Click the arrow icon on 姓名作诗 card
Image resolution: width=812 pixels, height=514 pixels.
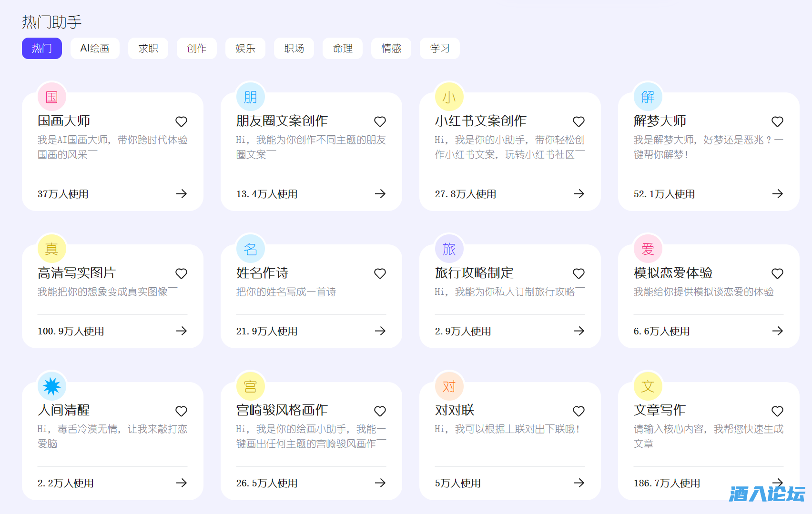pyautogui.click(x=380, y=331)
